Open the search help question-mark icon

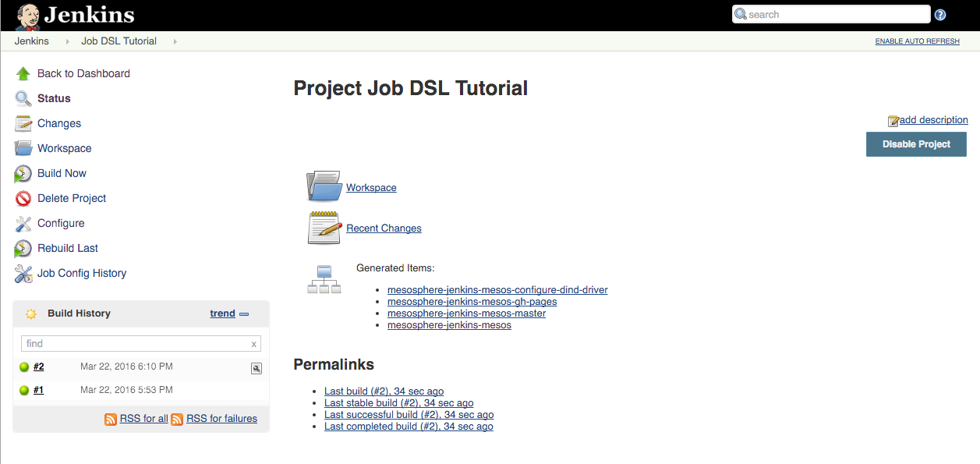pos(940,15)
